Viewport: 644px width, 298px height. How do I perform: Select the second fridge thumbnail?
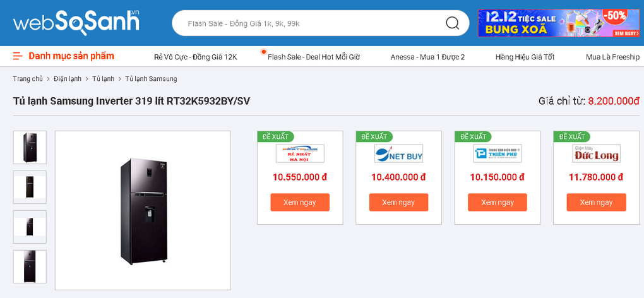pos(30,187)
